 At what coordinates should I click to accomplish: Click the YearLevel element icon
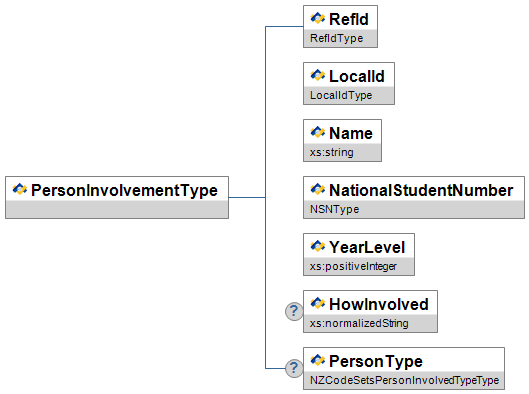click(317, 246)
